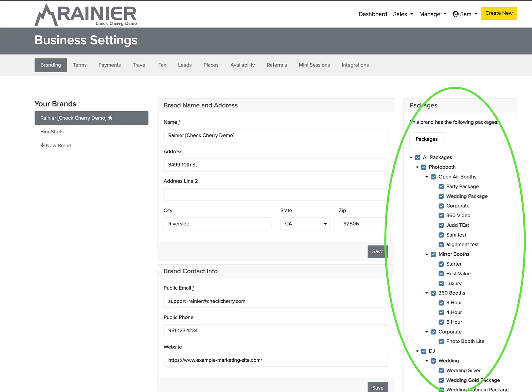Uncheck the alignment test checkbox
This screenshot has height=392, width=532.
[441, 244]
